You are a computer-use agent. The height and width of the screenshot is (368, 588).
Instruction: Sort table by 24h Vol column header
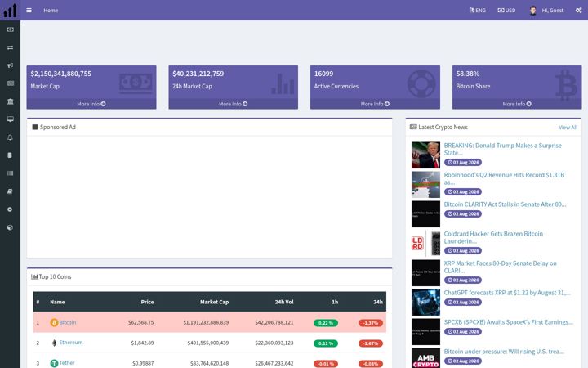pos(284,302)
